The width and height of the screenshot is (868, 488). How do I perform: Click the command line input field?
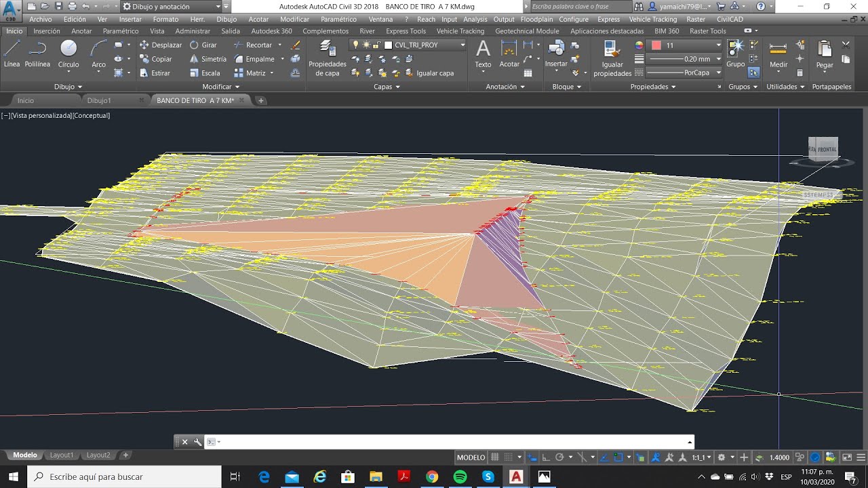click(451, 442)
